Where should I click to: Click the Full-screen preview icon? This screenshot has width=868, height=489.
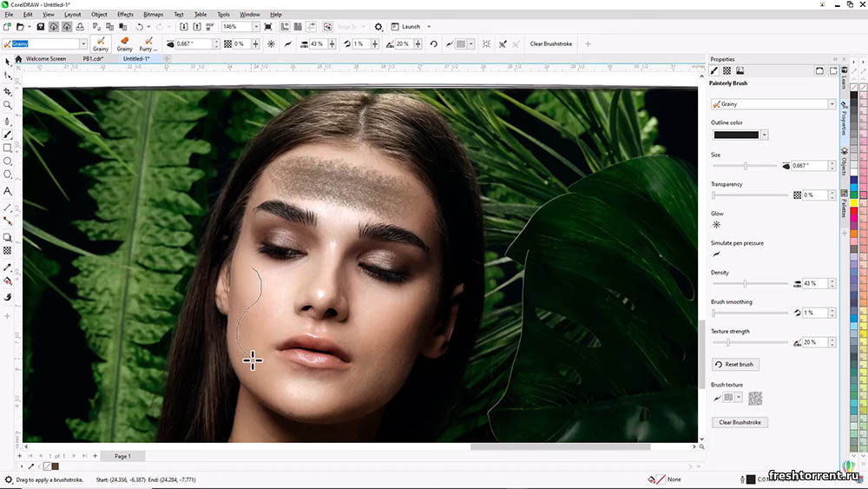(268, 27)
